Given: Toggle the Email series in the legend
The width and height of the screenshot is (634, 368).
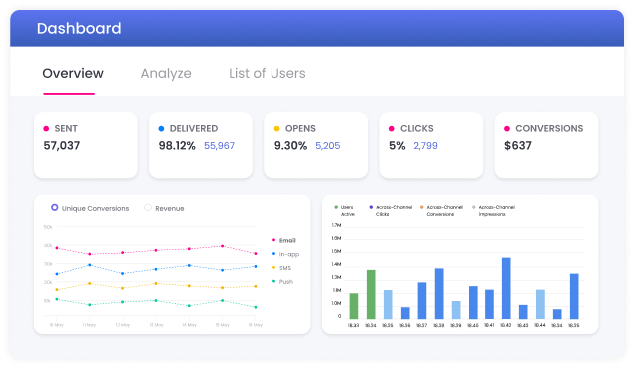Looking at the screenshot, I should [284, 240].
